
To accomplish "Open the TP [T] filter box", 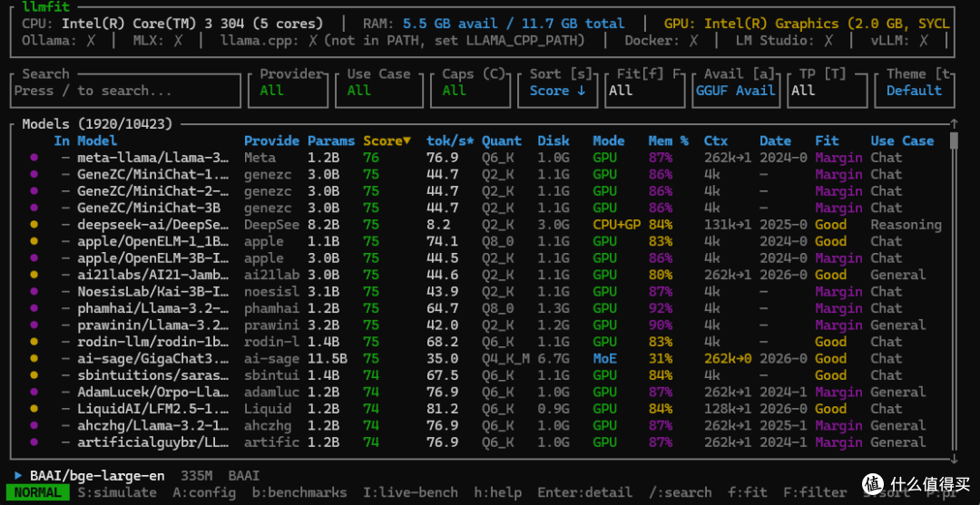I will [827, 91].
